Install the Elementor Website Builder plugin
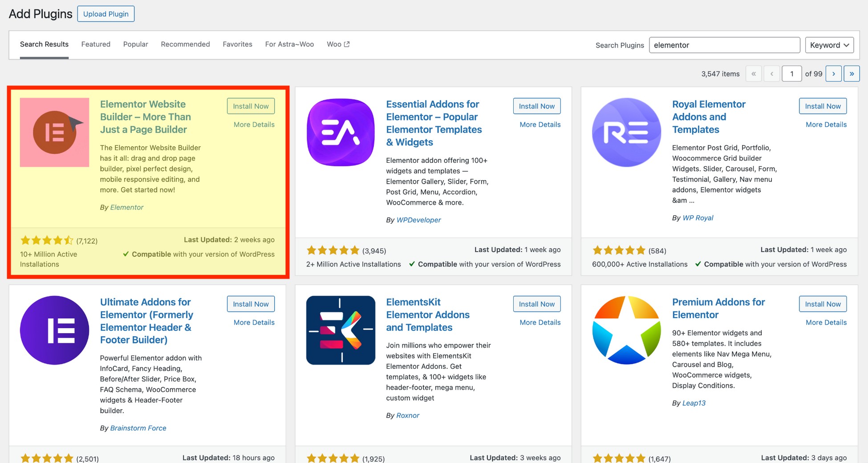 click(x=251, y=106)
